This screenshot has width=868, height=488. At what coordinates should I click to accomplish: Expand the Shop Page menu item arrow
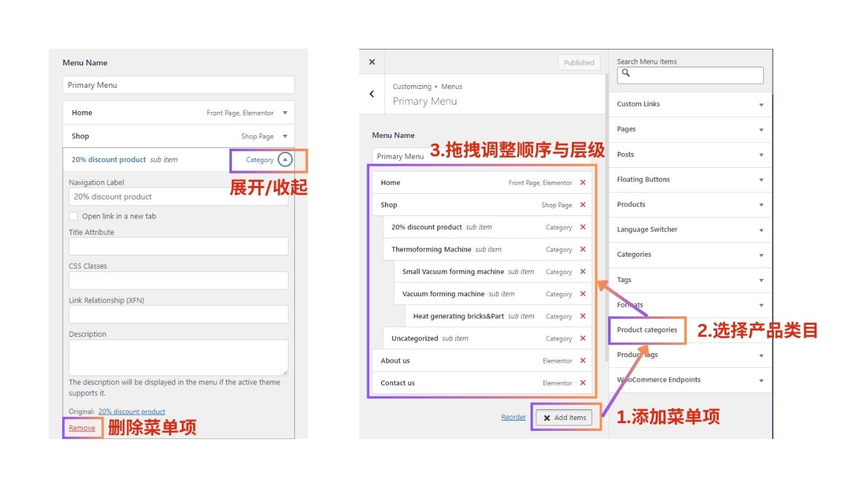point(285,136)
